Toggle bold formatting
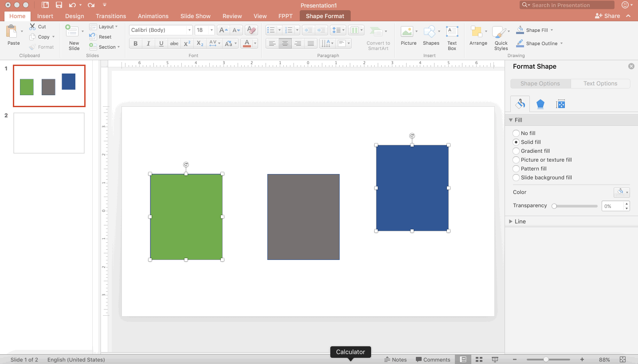638x364 pixels. (135, 43)
